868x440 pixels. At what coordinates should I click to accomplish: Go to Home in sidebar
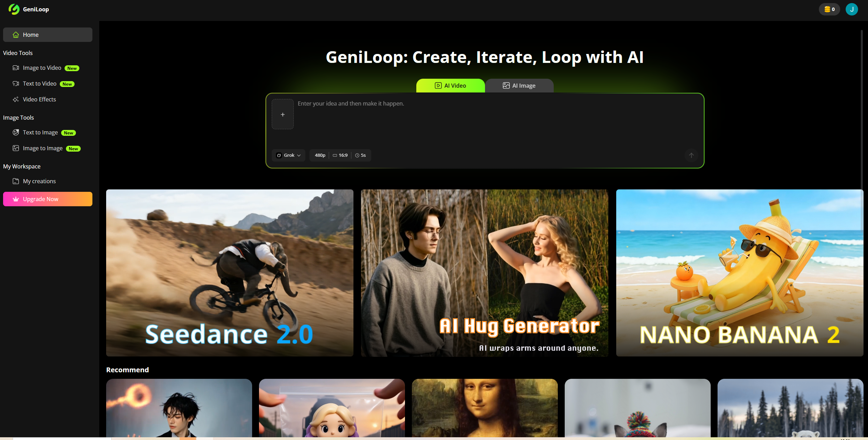[x=48, y=35]
